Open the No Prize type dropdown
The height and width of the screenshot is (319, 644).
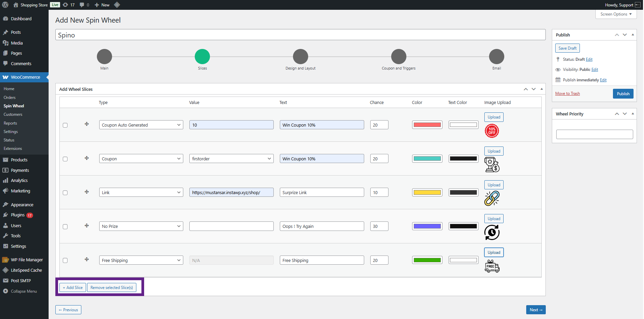point(141,226)
